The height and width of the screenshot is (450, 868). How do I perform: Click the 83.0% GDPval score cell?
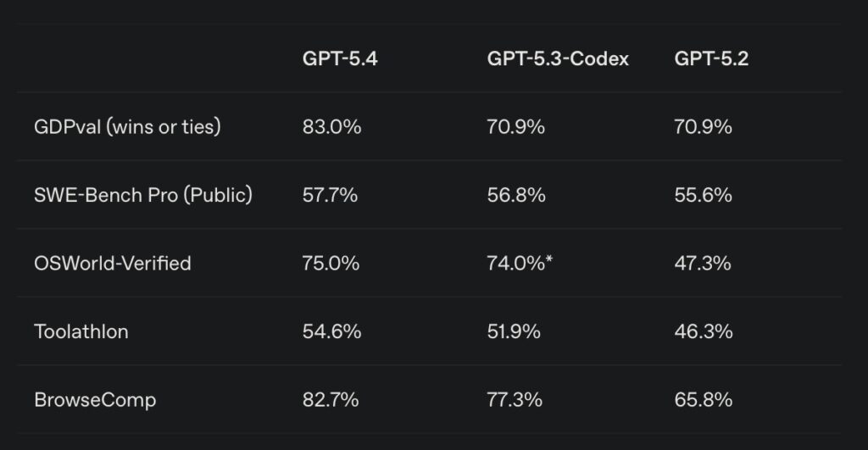[x=331, y=127]
